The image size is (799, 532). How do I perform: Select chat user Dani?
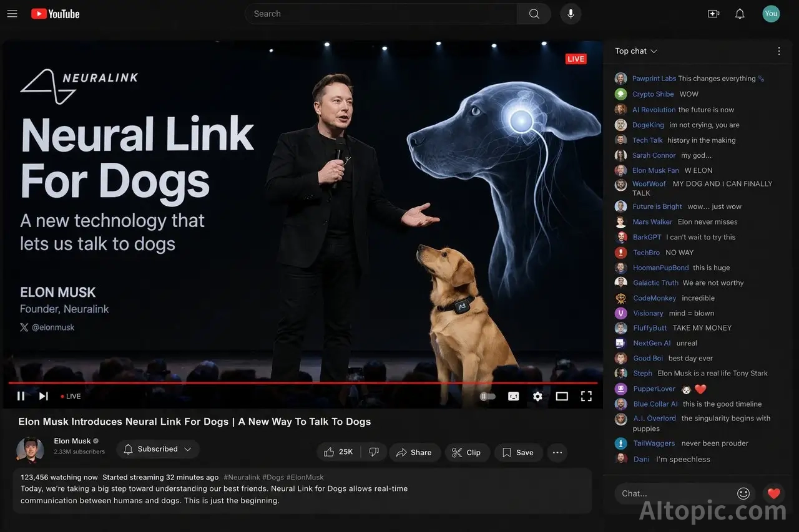coord(641,459)
